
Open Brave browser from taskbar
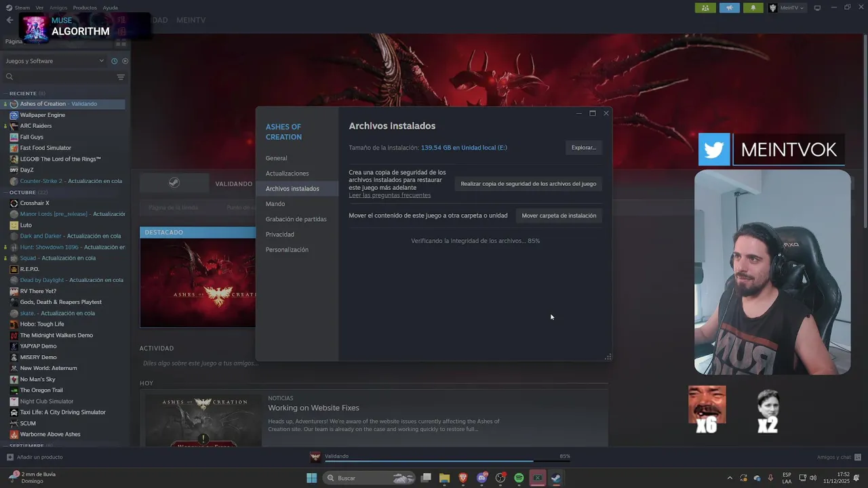click(x=463, y=478)
